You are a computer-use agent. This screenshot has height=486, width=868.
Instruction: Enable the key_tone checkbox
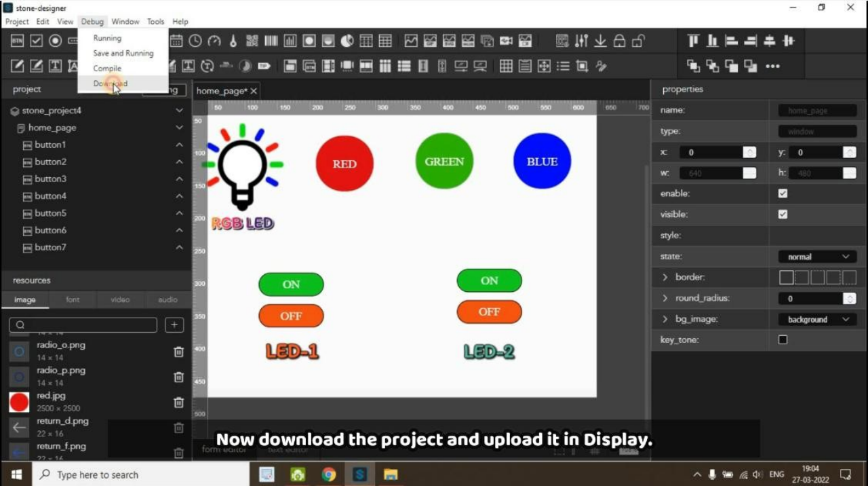[x=783, y=339]
